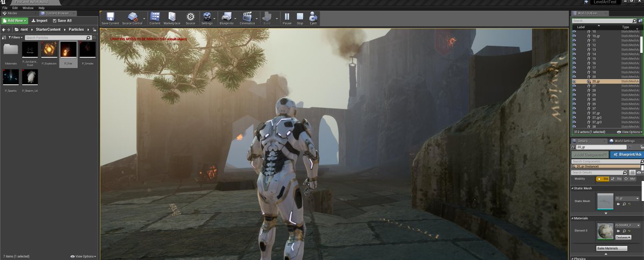
Task: Hide actor 12 using its eye icon
Action: (574, 45)
